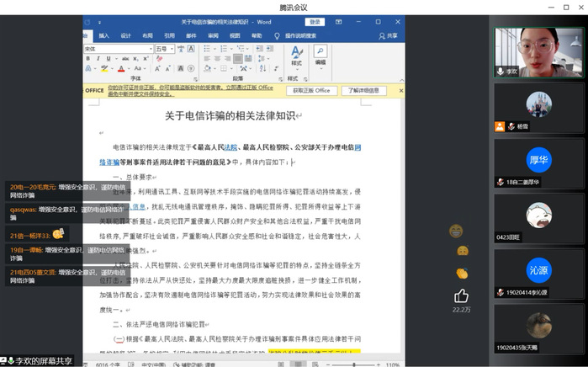Open the Insert tab
The width and height of the screenshot is (588, 367).
[x=103, y=35]
